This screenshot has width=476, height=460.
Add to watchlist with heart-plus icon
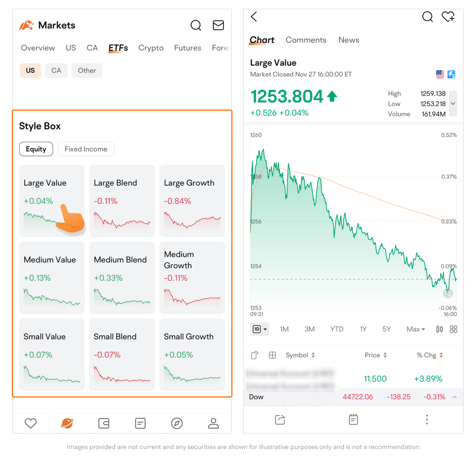pos(448,17)
